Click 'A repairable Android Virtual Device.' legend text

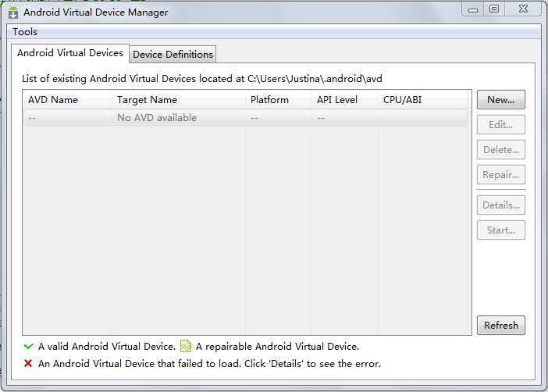pos(277,347)
